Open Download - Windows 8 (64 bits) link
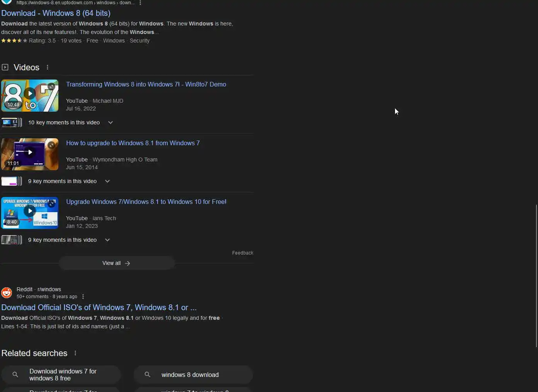Image resolution: width=538 pixels, height=392 pixels. click(56, 13)
